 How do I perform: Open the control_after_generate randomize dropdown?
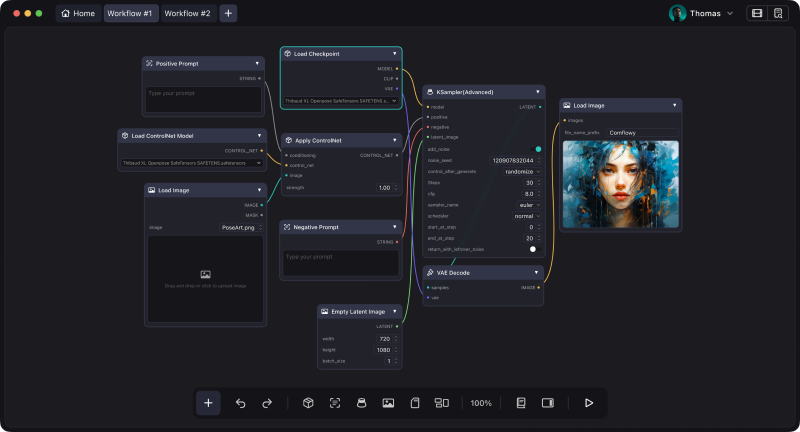tap(522, 172)
